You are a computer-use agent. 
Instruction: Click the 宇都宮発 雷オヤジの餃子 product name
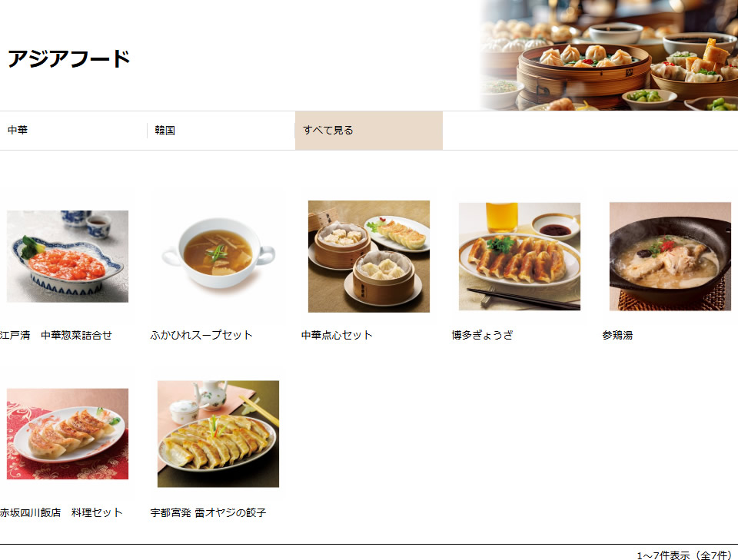point(208,512)
